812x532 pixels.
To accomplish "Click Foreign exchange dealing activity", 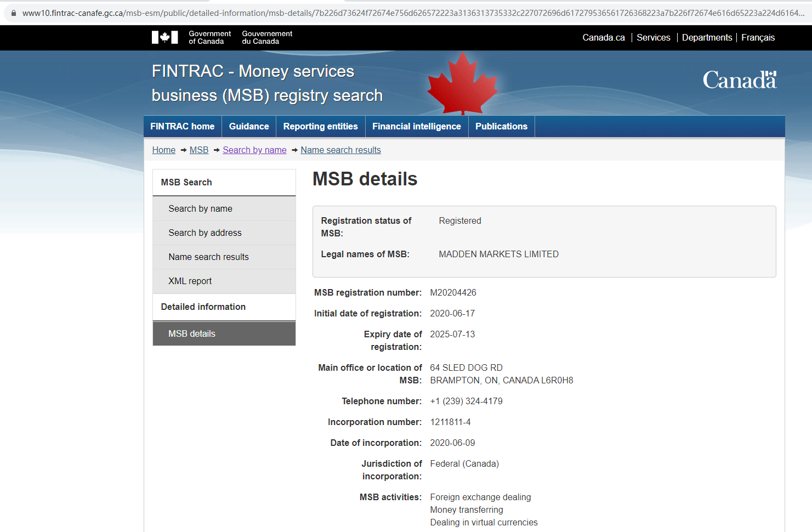I will [x=480, y=497].
